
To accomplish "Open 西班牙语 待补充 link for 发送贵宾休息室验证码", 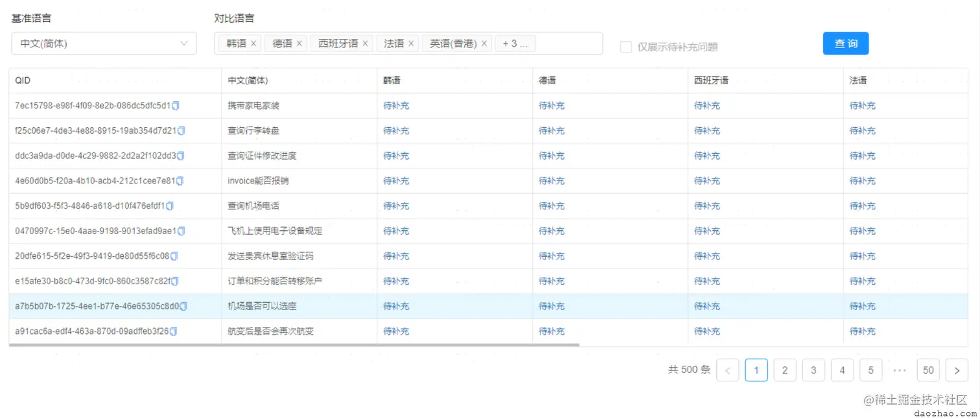I will 707,256.
